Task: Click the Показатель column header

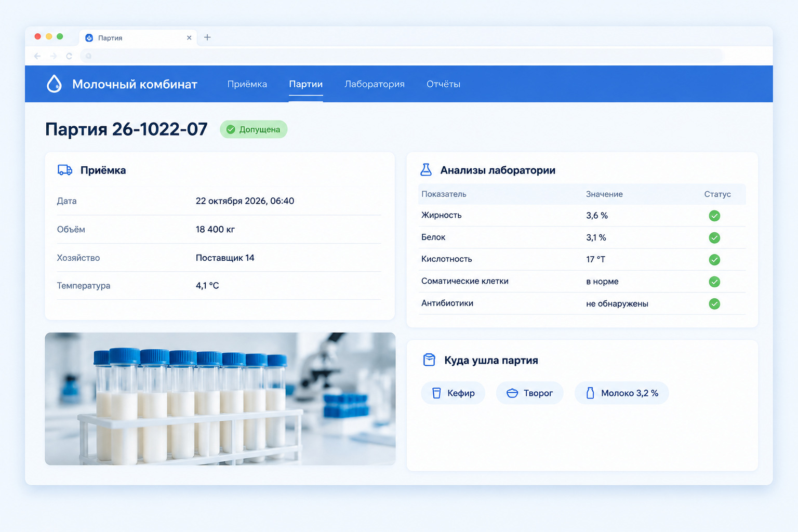Action: pos(444,194)
